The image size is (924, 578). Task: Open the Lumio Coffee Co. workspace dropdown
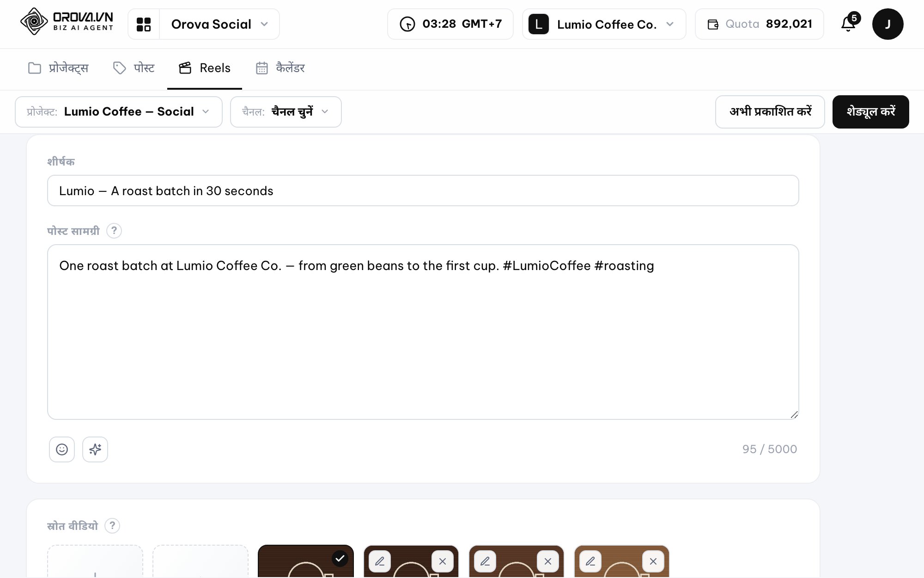[604, 24]
